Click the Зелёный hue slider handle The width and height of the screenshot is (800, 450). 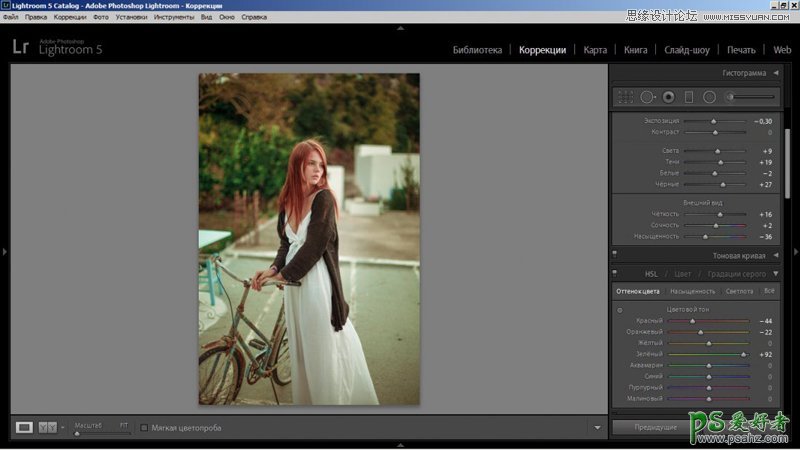(743, 354)
